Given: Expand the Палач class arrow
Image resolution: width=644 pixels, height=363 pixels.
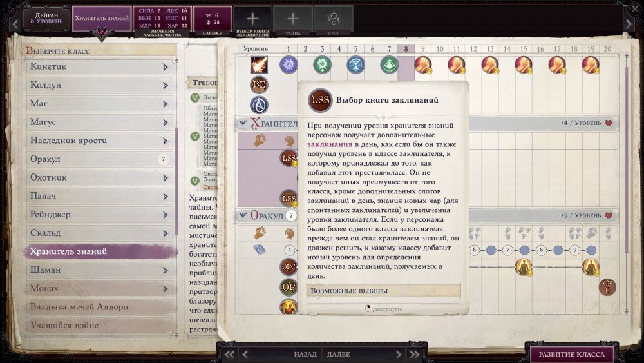Looking at the screenshot, I should pos(165,196).
